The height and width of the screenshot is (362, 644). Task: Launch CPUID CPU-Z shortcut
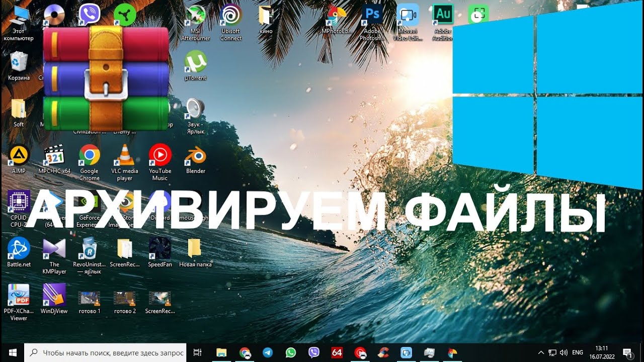tap(19, 209)
